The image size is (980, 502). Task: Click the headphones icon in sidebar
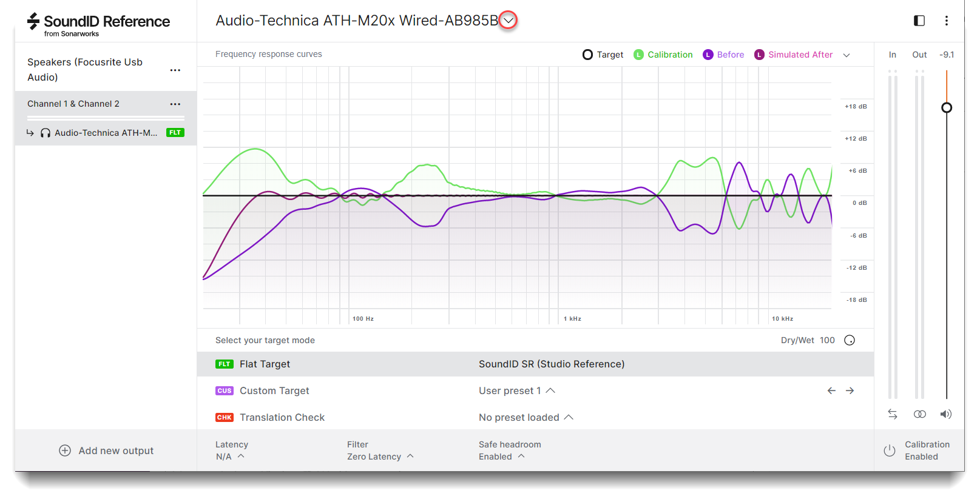[x=46, y=133]
